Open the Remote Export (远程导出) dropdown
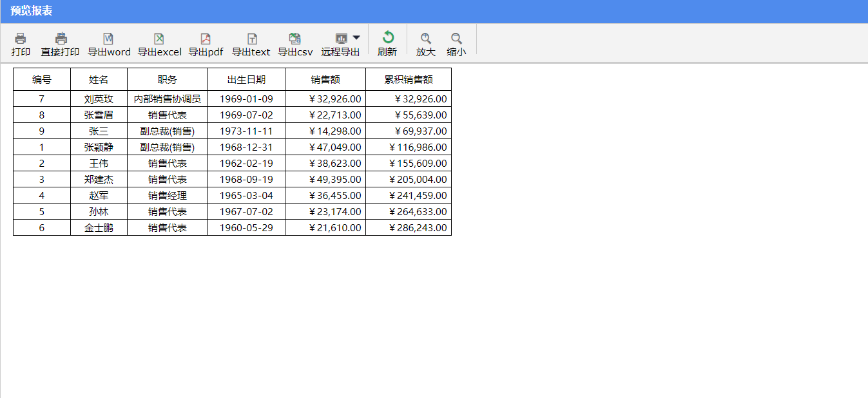The width and height of the screenshot is (868, 398). coord(356,38)
